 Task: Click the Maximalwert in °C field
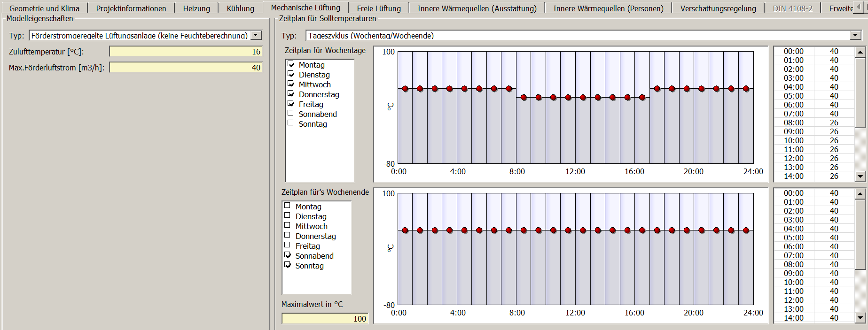tap(325, 319)
